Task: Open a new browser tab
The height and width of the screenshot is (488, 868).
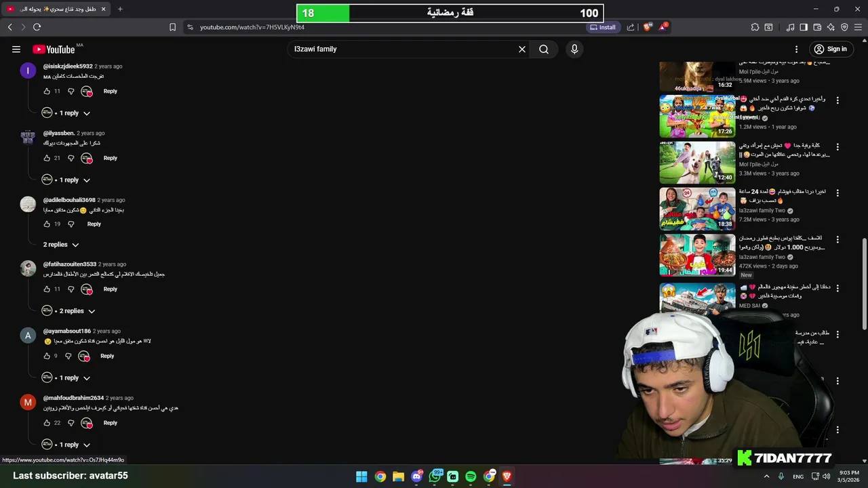Action: (120, 9)
